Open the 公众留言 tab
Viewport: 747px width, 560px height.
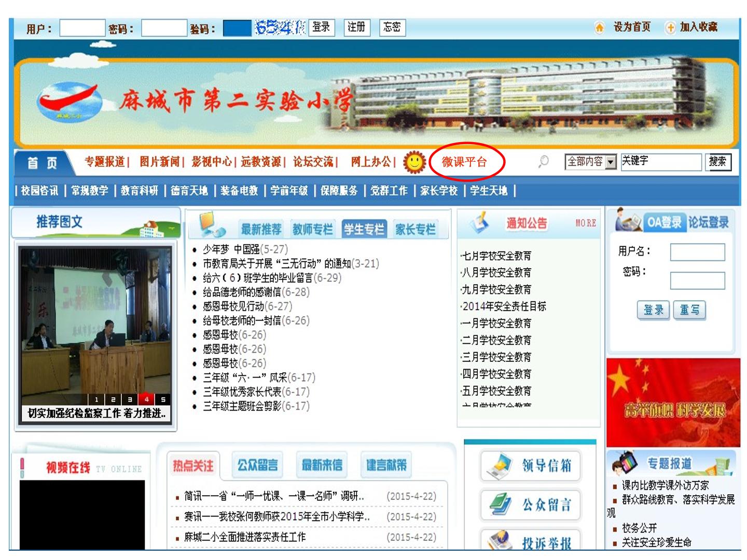tap(257, 465)
